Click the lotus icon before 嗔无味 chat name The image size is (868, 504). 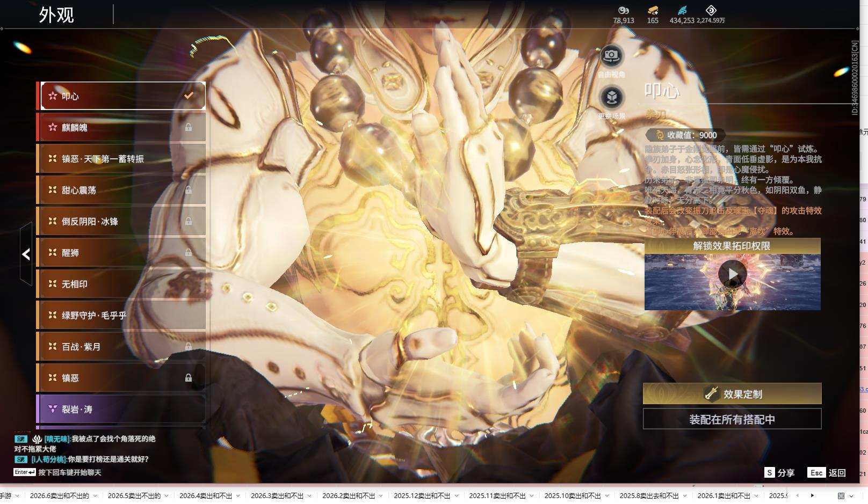click(37, 439)
